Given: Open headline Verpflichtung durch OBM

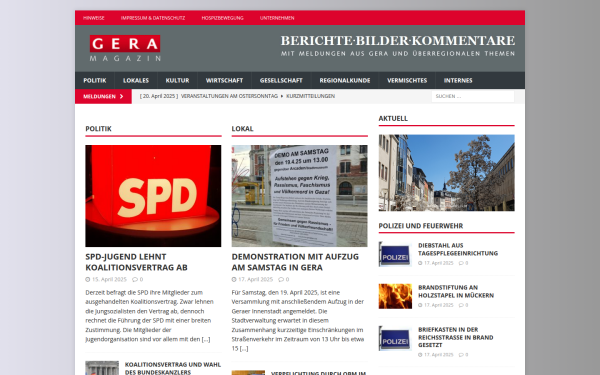Looking at the screenshot, I should pyautogui.click(x=318, y=373).
